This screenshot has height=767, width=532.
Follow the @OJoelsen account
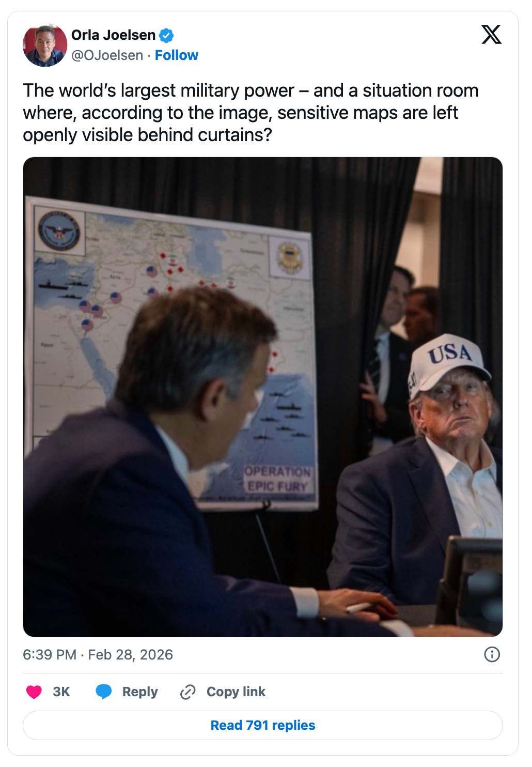click(177, 55)
